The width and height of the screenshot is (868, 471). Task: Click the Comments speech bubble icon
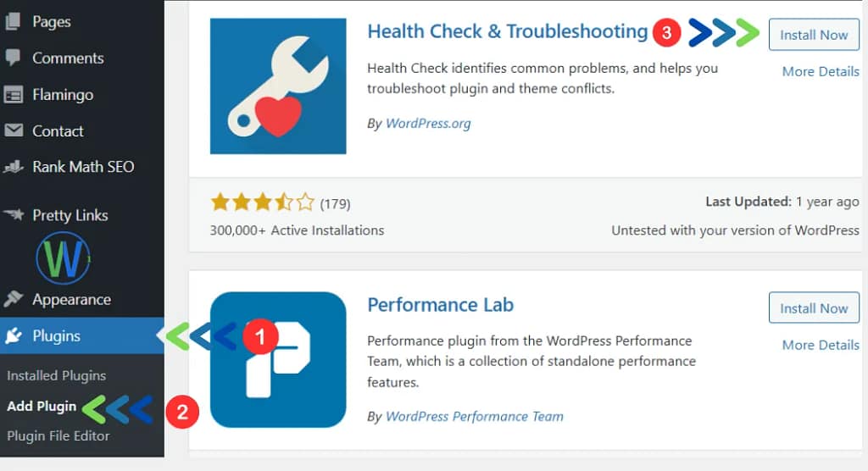[x=13, y=58]
